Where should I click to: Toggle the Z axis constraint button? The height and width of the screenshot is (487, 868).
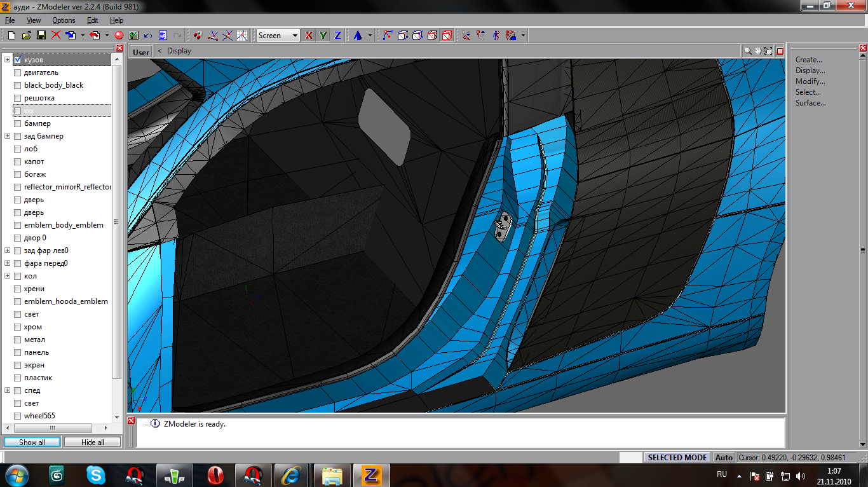[x=337, y=36]
